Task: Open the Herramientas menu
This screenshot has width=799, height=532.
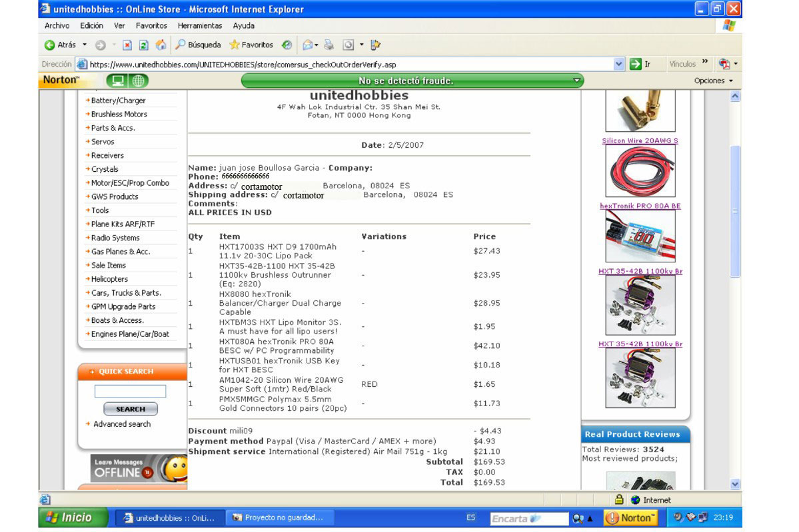Action: (x=199, y=25)
